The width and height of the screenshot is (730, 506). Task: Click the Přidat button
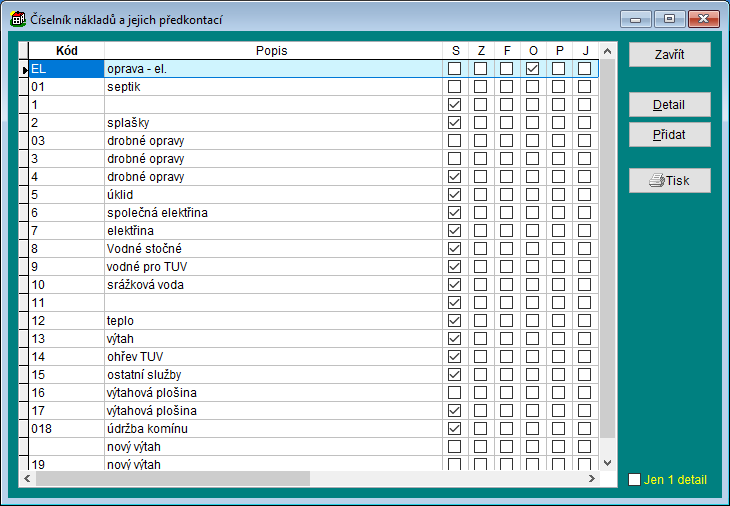click(x=669, y=134)
